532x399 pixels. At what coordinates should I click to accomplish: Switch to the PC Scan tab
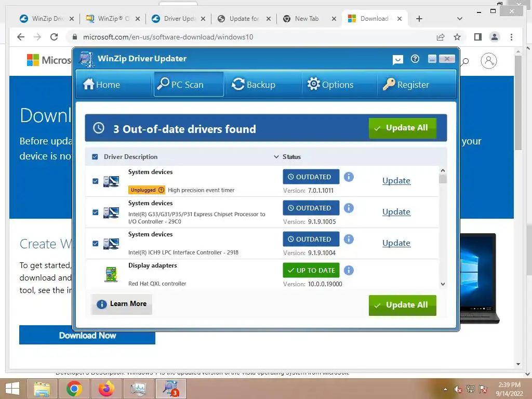pyautogui.click(x=188, y=84)
